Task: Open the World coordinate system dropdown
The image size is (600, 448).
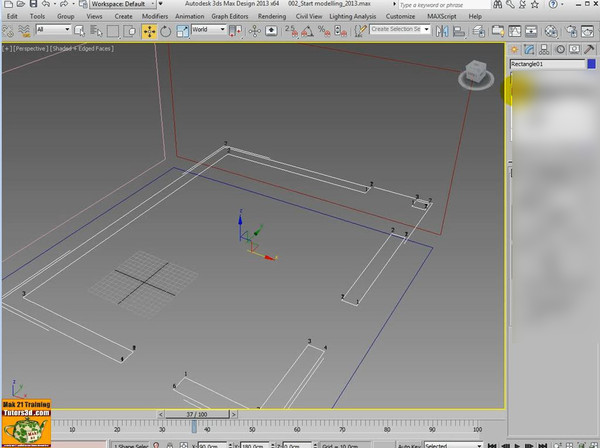Action: [209, 29]
